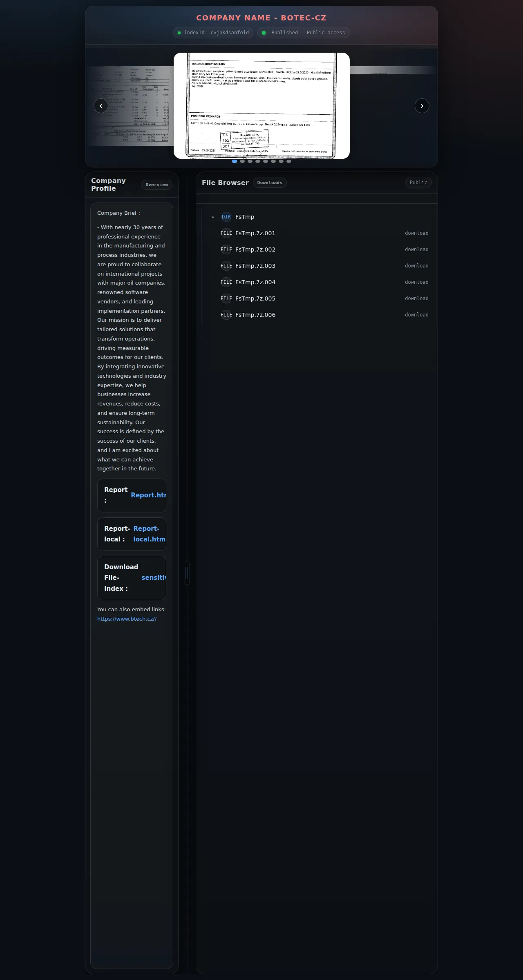Click the FILE icon beside FsTmp.7z.005
Viewport: 523px width, 980px height.
tap(226, 298)
